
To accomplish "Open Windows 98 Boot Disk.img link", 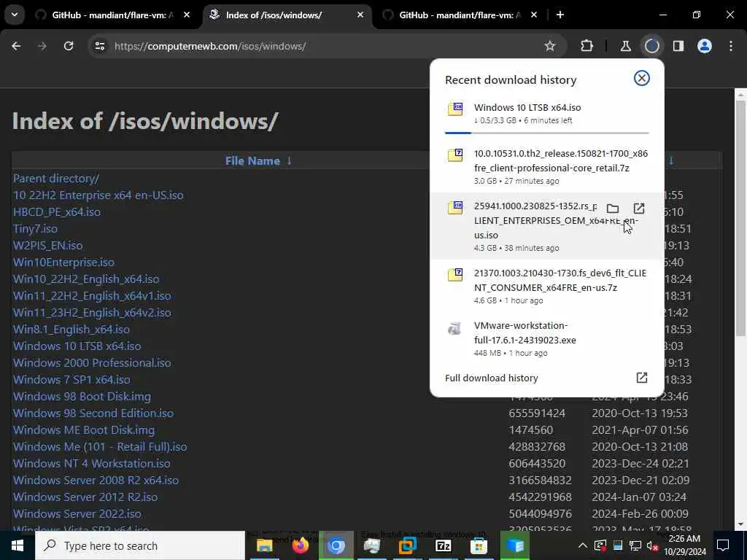I will coord(82,396).
